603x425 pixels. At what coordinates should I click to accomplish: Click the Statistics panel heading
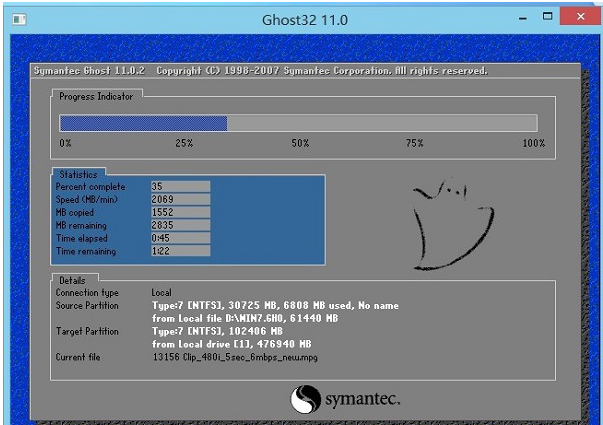click(78, 175)
